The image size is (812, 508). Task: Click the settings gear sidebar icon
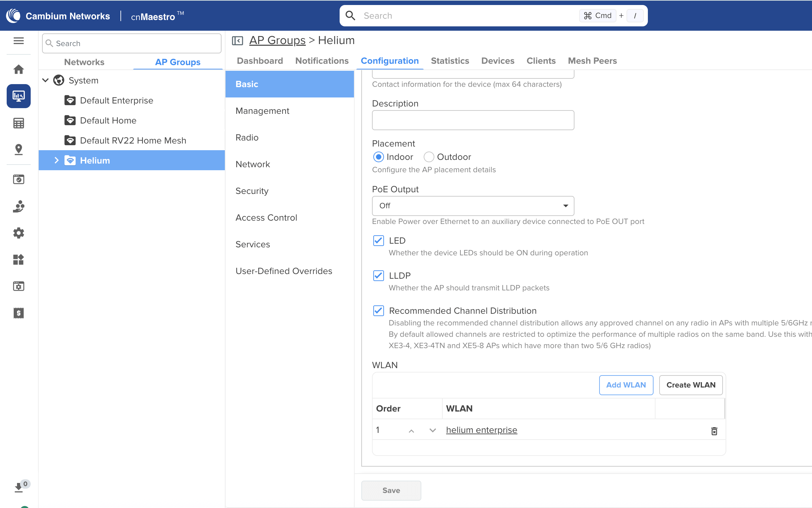tap(18, 233)
